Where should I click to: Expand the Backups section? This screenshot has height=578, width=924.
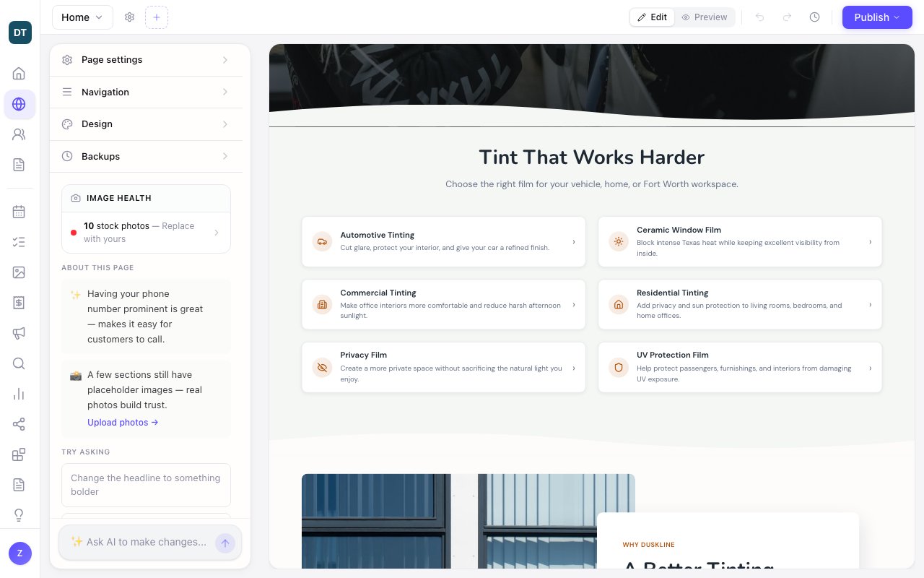point(146,157)
